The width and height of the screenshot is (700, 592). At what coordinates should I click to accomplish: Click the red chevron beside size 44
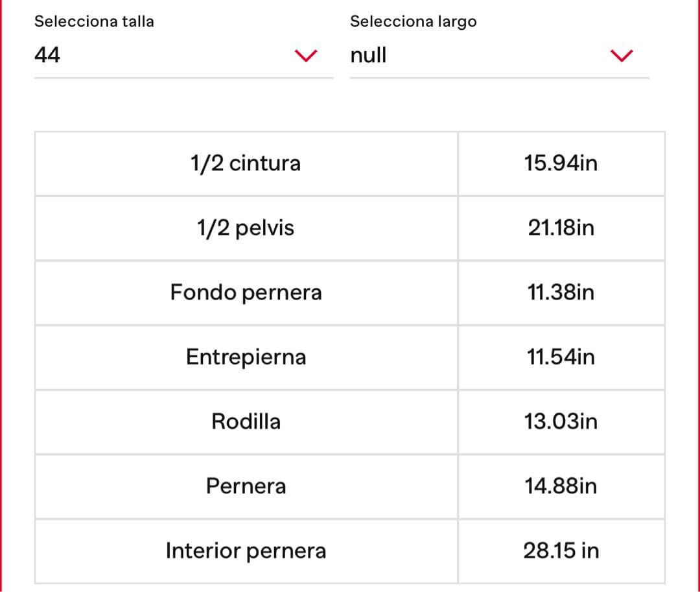(307, 56)
